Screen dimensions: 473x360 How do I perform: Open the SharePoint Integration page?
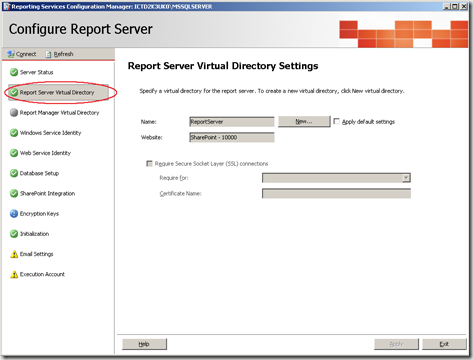pyautogui.click(x=47, y=193)
